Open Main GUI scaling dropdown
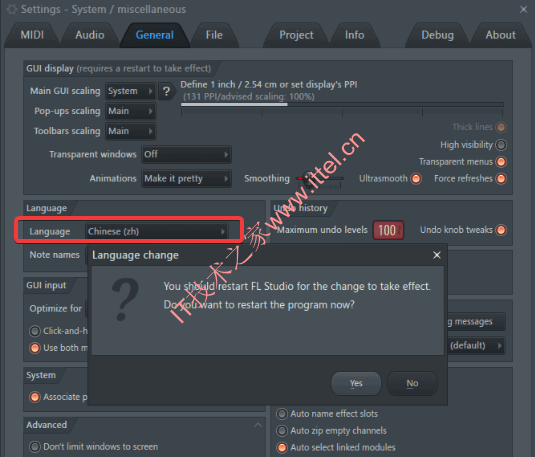The image size is (535, 457). (130, 91)
